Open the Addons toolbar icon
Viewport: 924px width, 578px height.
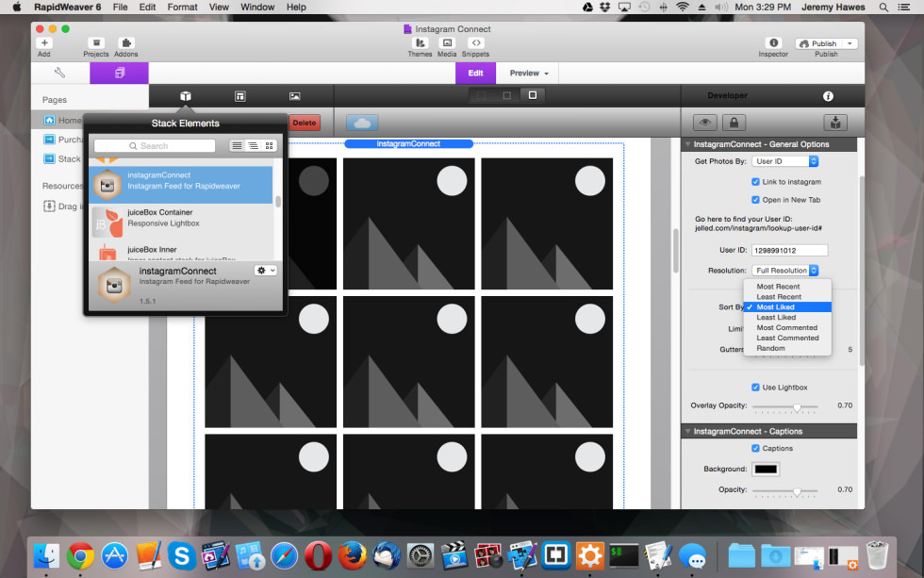click(x=126, y=43)
